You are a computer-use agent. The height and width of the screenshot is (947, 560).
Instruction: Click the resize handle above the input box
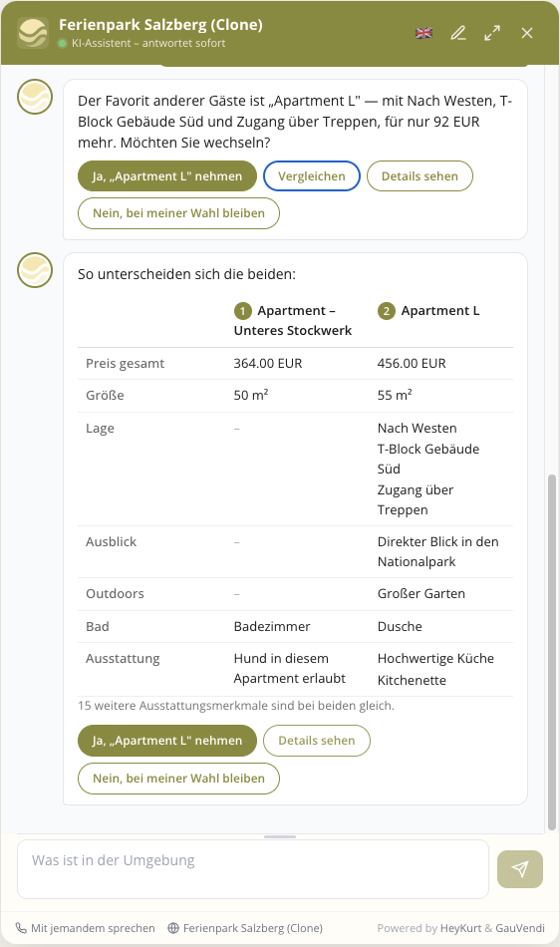(x=280, y=836)
